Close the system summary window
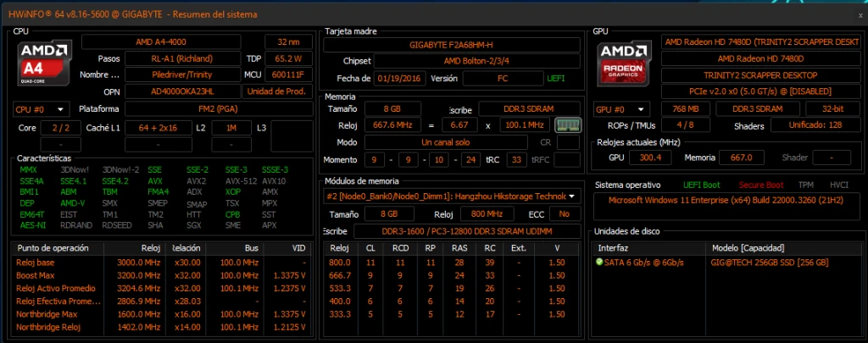The image size is (868, 343). pos(860,14)
